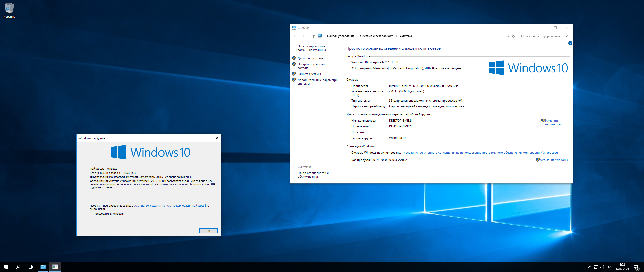The height and width of the screenshot is (272, 644).
Task: Select the winver dialog taskbar icon
Action: tap(55, 267)
